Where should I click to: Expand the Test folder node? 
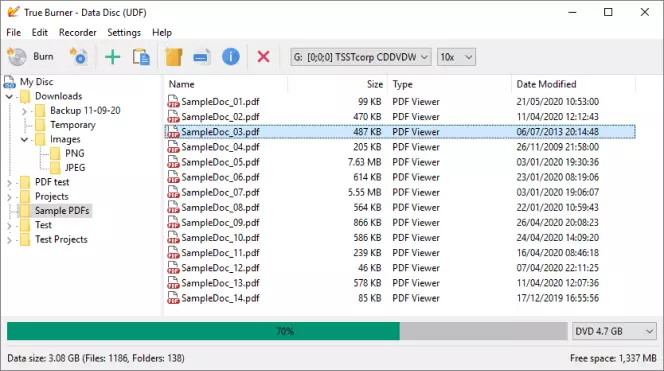tap(9, 226)
